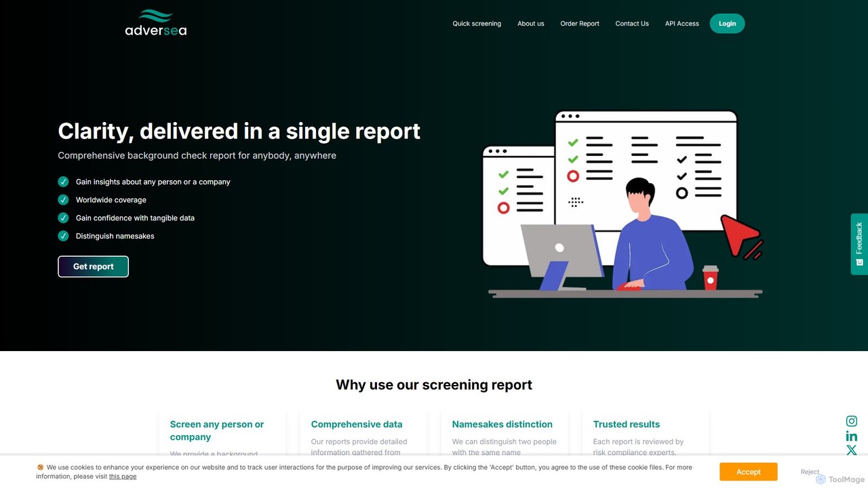Image resolution: width=868 pixels, height=488 pixels.
Task: Click the adversea logo
Action: tap(156, 23)
